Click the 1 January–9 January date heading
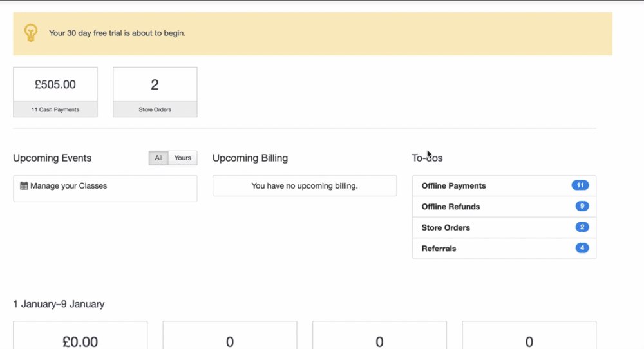Image resolution: width=644 pixels, height=349 pixels. (x=59, y=304)
